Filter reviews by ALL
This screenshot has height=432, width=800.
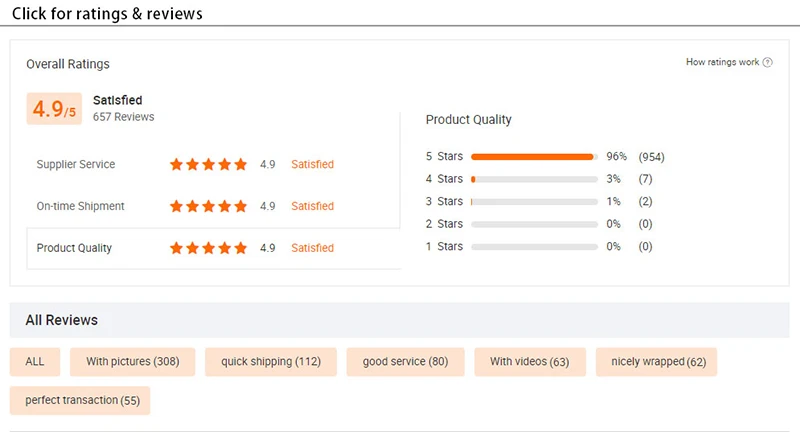click(x=35, y=362)
